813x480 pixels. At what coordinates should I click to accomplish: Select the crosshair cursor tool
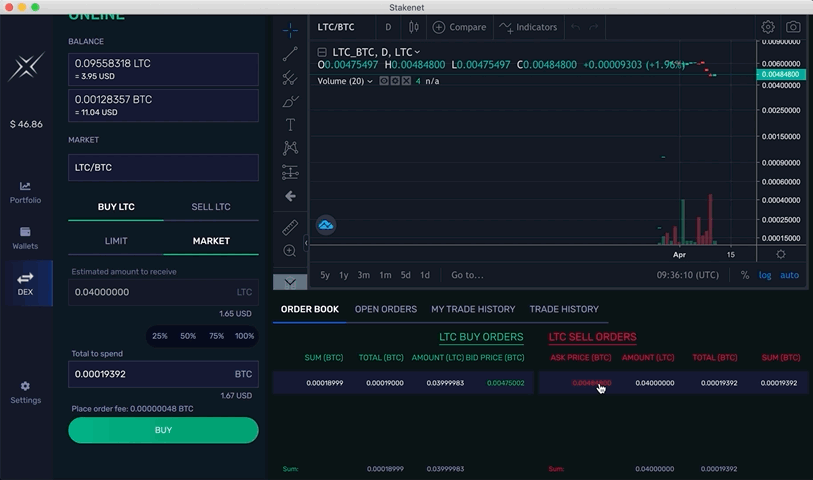point(290,30)
